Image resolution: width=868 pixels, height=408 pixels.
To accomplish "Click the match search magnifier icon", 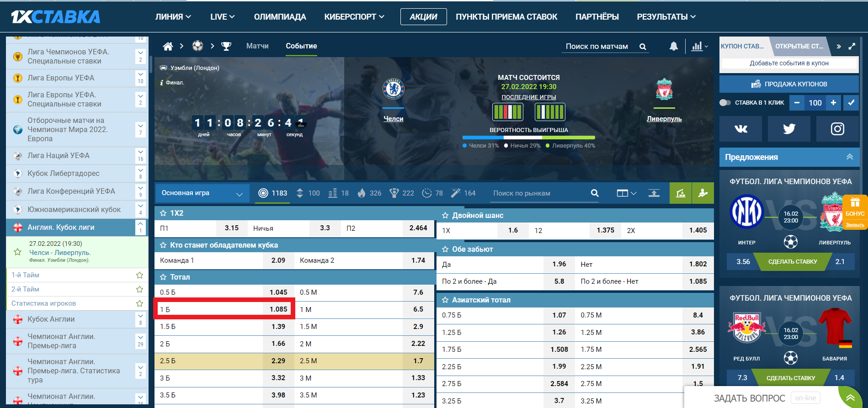I will click(x=643, y=47).
